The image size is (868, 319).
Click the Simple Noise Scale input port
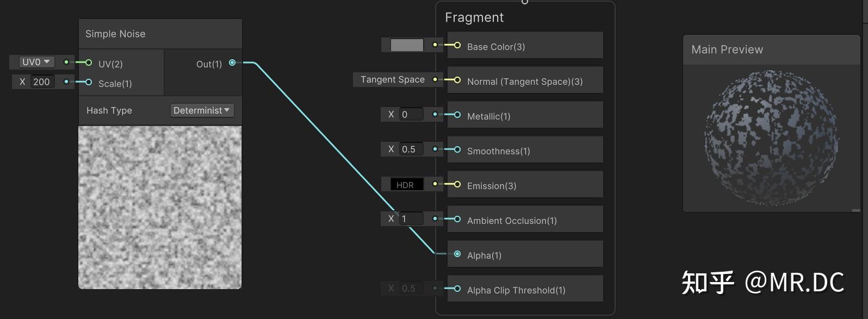tap(89, 82)
